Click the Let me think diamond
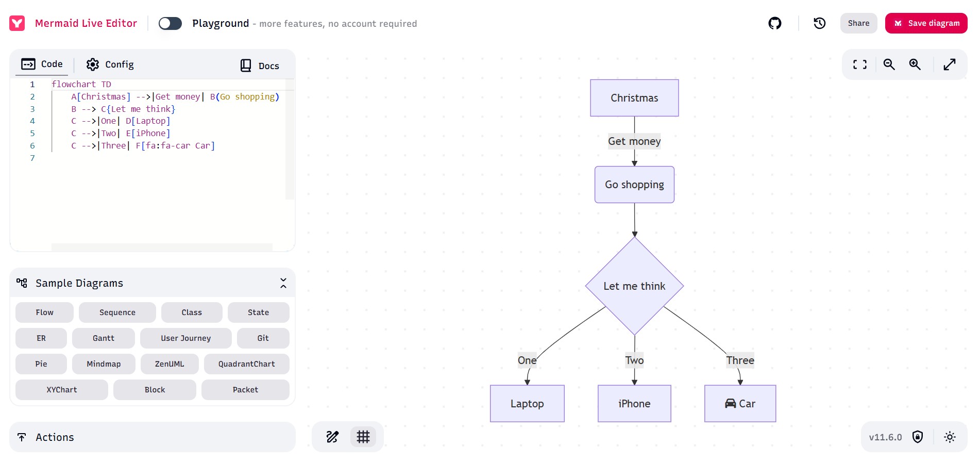Screen dimensions: 980x462 pyautogui.click(x=634, y=286)
